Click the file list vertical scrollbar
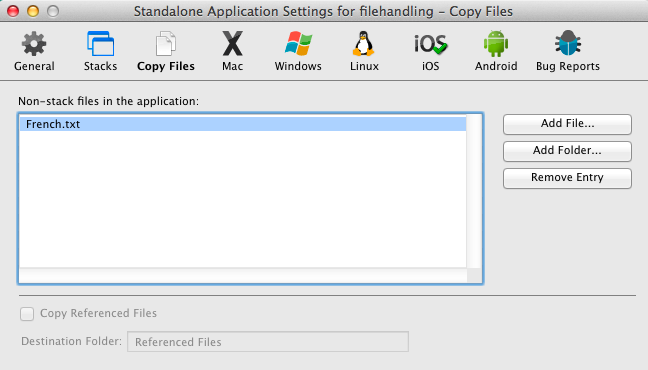The image size is (648, 370). click(474, 191)
